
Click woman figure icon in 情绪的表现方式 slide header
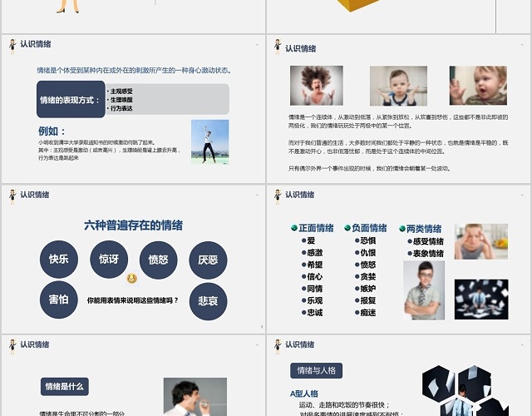(x=12, y=47)
